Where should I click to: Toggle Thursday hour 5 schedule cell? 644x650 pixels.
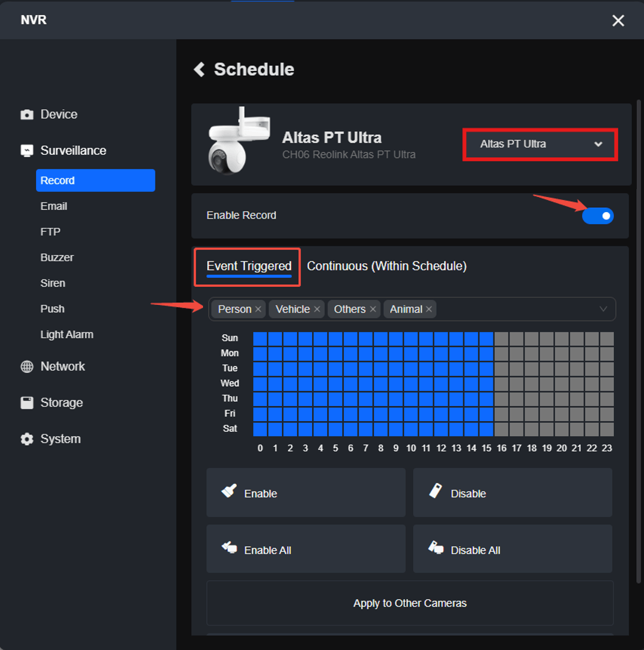click(336, 399)
